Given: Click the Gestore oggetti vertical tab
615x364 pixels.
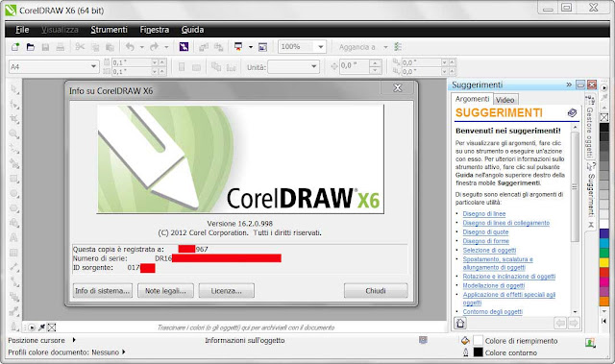Looking at the screenshot, I should click(x=589, y=128).
